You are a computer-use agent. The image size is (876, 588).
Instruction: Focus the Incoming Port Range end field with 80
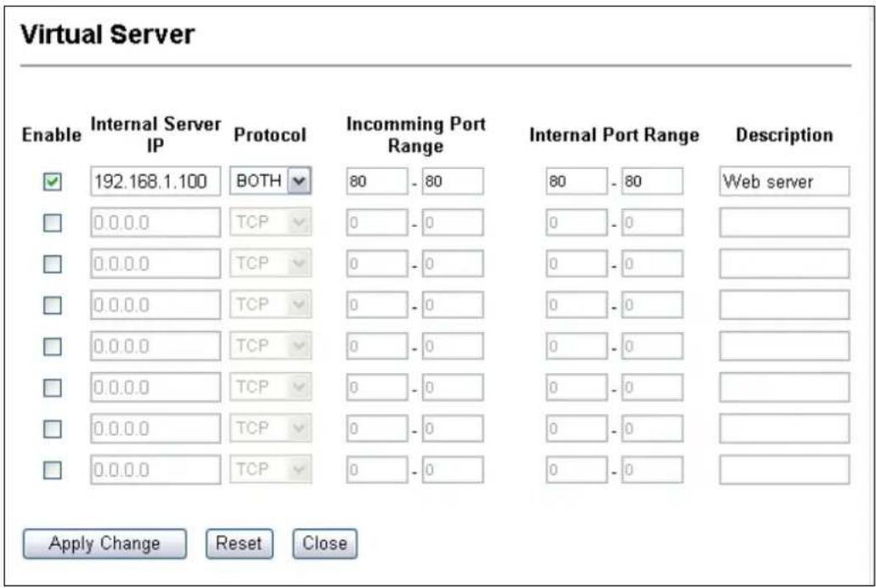pos(453,181)
